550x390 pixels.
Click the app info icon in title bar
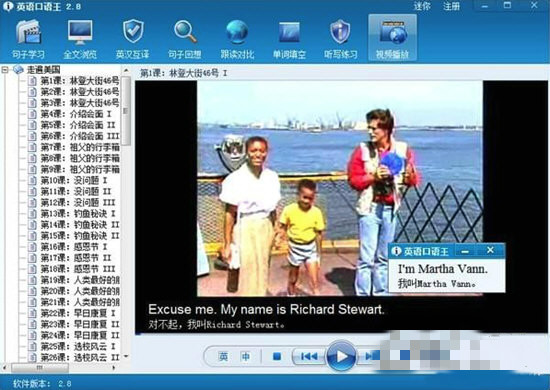tap(7, 6)
